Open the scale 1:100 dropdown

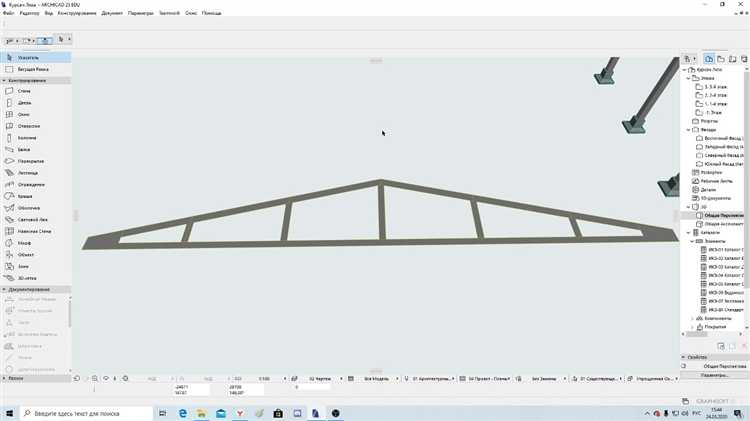tap(272, 378)
